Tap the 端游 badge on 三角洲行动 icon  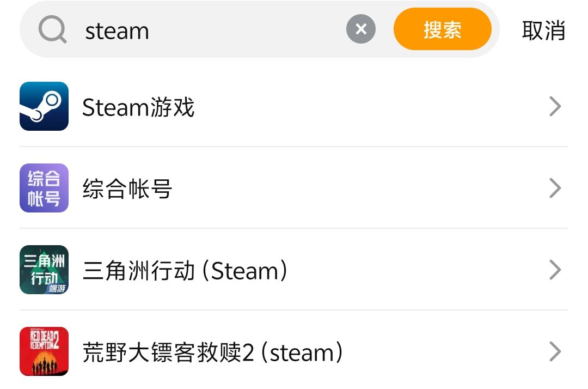pyautogui.click(x=57, y=288)
